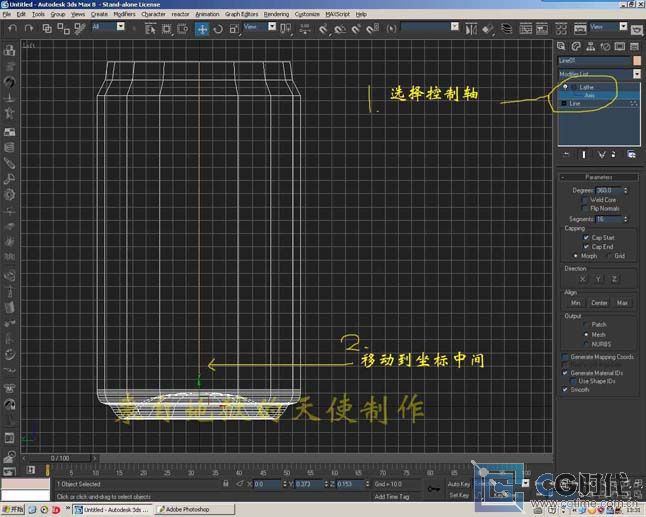Click the key icon for Set Keys
646x517 pixels.
(x=433, y=489)
